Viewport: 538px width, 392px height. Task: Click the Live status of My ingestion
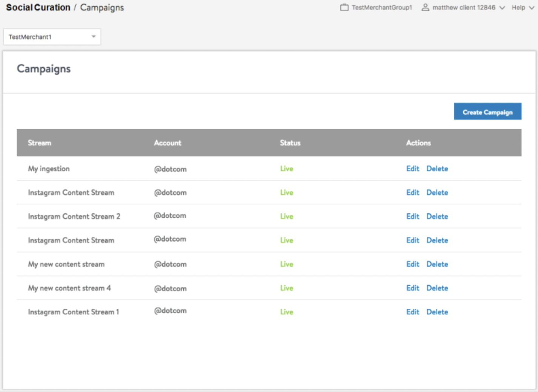pos(287,169)
